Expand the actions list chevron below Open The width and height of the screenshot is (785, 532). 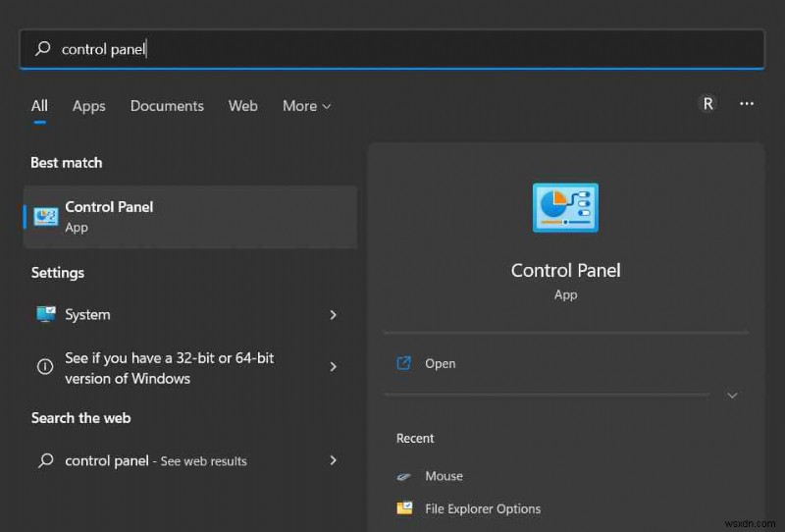pyautogui.click(x=732, y=396)
